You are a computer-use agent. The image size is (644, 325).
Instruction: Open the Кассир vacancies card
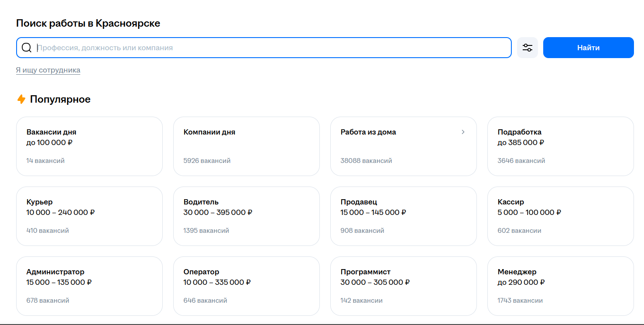coord(561,216)
